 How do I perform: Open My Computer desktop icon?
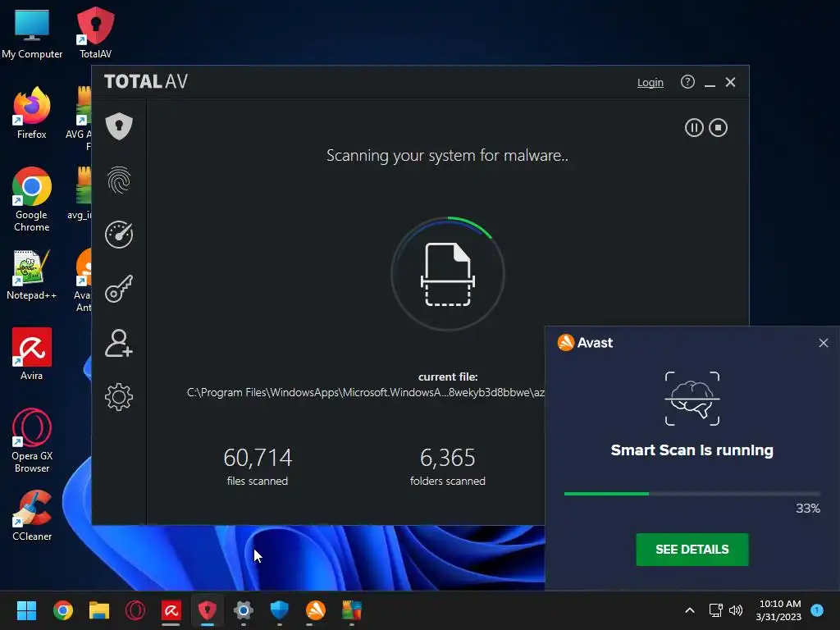[x=32, y=32]
